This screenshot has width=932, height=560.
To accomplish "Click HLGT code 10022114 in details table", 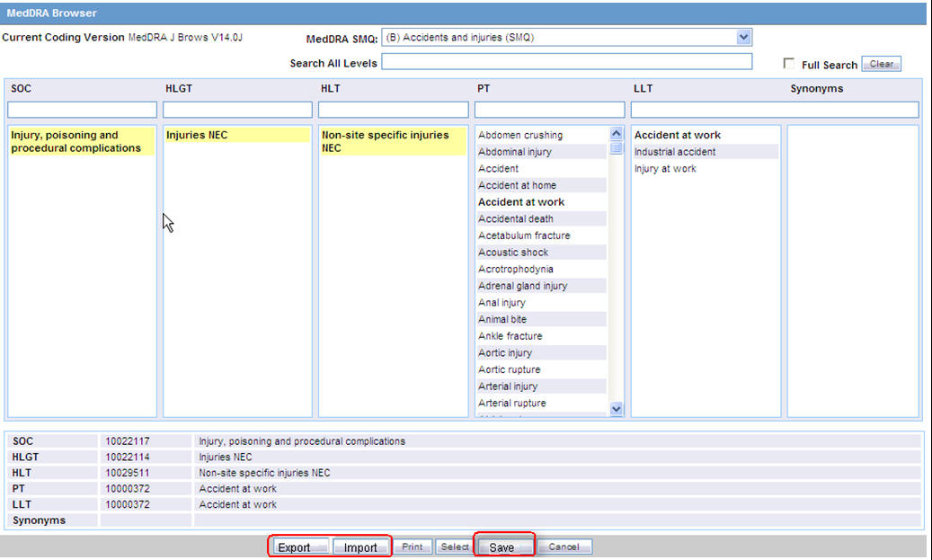I will point(128,458).
